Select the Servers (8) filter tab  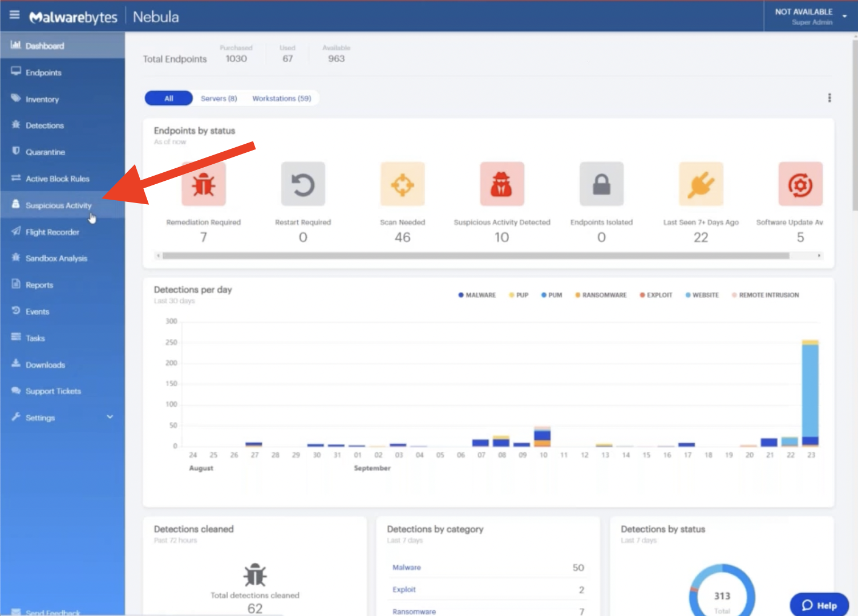[219, 98]
